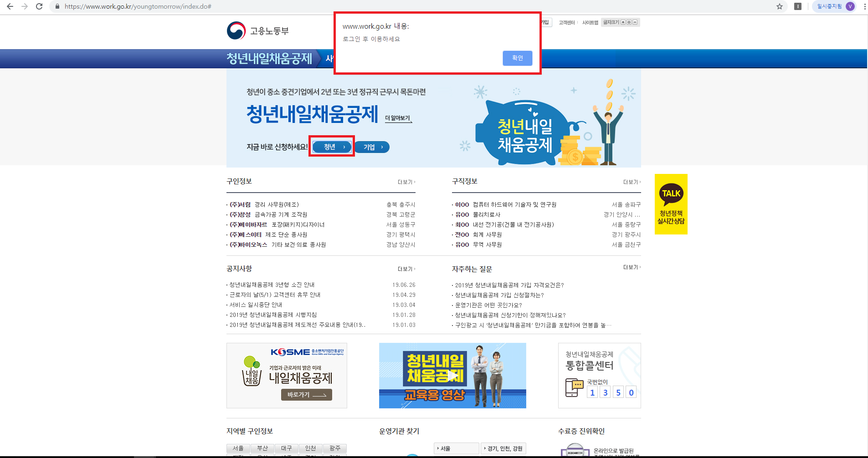Open the 청년정책 실시간상담 KakaoTalk icon
Image resolution: width=868 pixels, height=458 pixels.
[671, 204]
